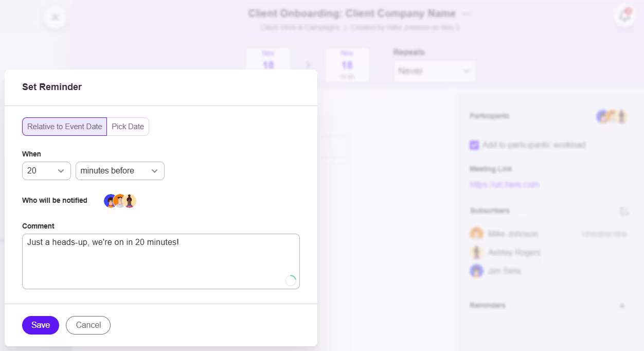Click inside the reminder comment text box

point(160,260)
